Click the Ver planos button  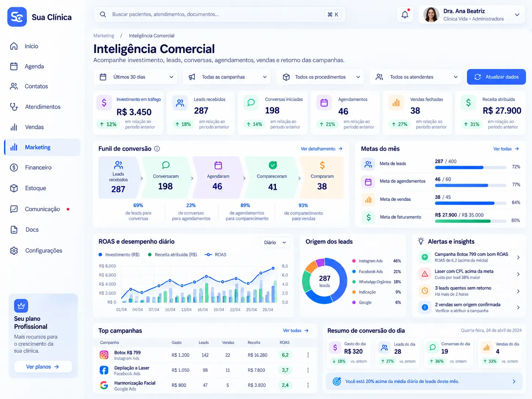[x=43, y=367]
